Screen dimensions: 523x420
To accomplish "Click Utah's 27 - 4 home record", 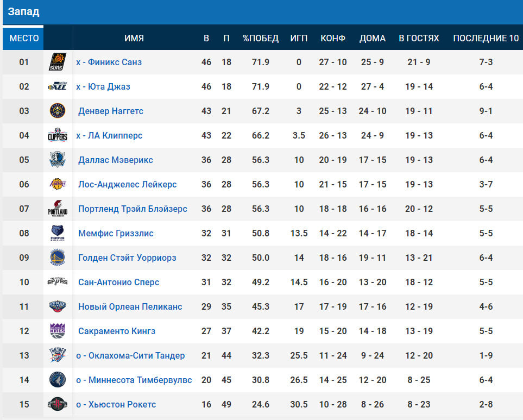I will pos(373,86).
